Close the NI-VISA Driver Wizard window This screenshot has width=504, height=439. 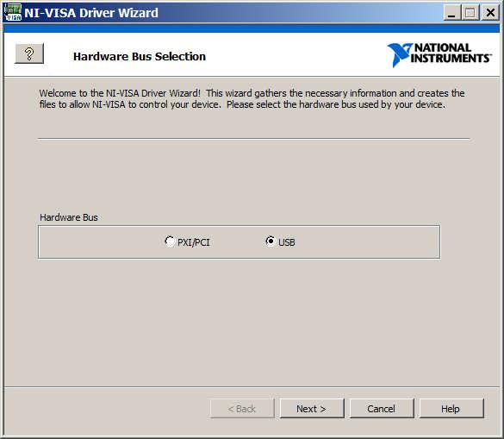[490, 13]
